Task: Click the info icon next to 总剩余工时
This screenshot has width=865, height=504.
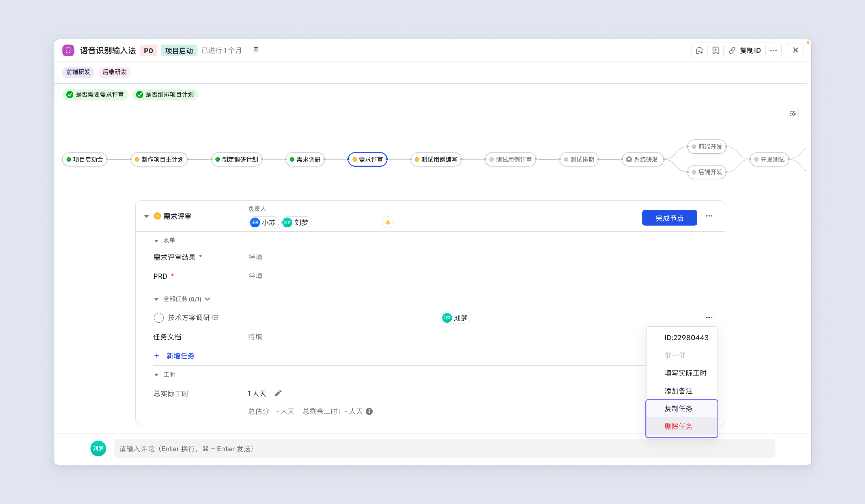Action: tap(369, 411)
